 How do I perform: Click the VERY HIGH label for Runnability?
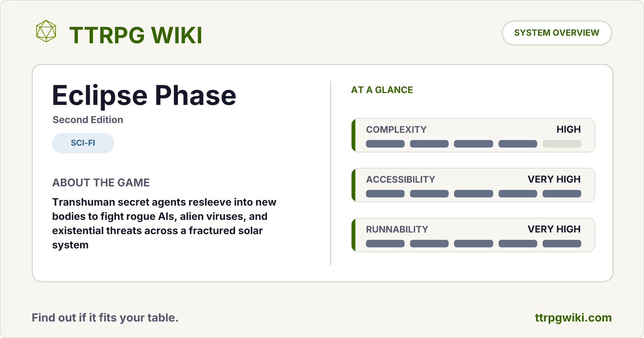tap(554, 229)
